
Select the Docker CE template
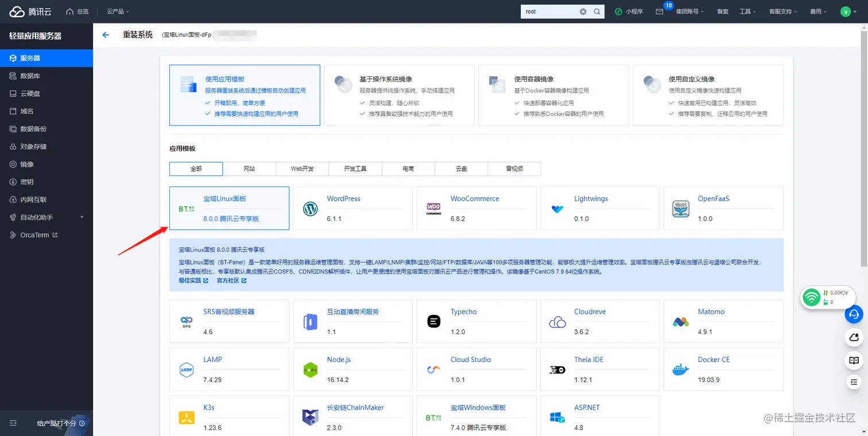[723, 369]
